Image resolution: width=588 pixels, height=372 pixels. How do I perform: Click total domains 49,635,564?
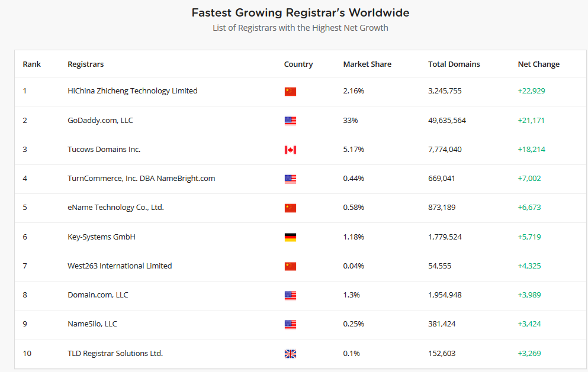(447, 120)
